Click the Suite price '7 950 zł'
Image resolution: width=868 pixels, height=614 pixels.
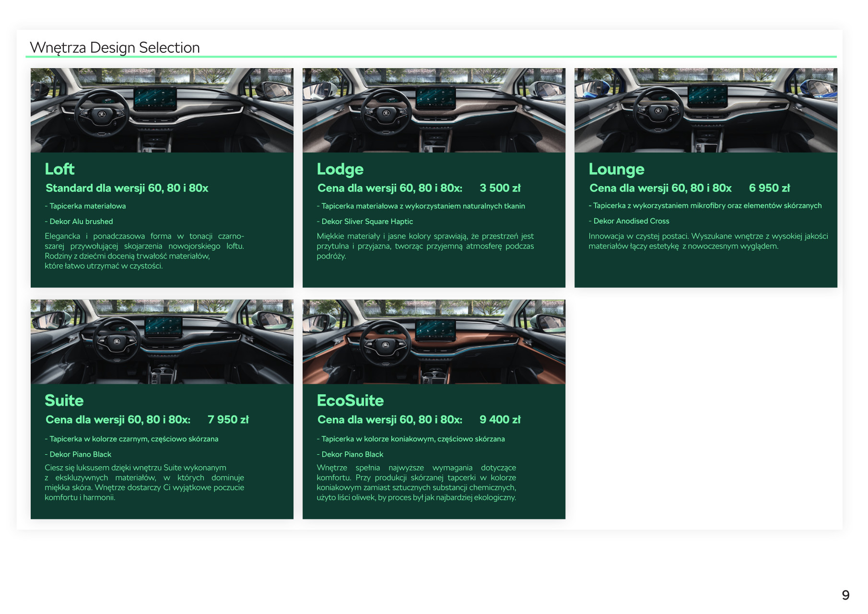(228, 420)
